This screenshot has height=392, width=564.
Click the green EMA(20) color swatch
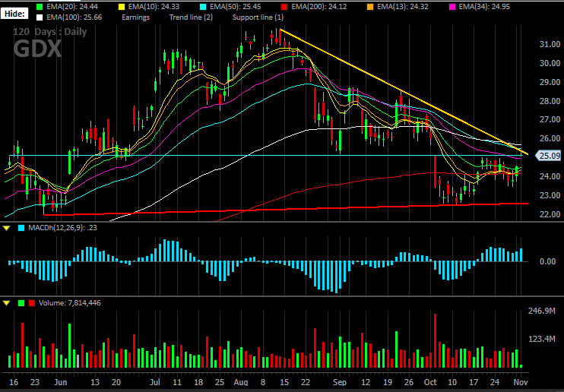[x=40, y=7]
